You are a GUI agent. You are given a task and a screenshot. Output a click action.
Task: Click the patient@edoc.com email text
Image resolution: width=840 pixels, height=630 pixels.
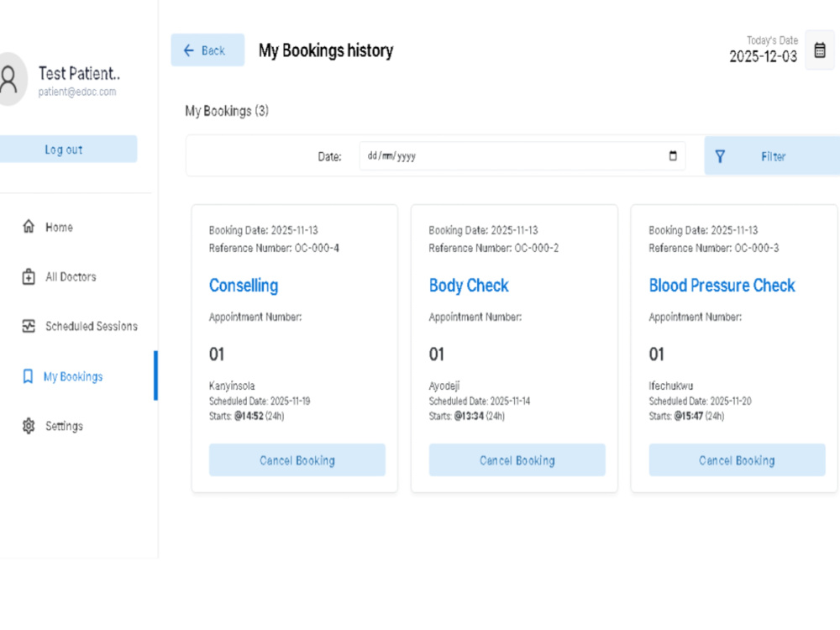[x=77, y=92]
